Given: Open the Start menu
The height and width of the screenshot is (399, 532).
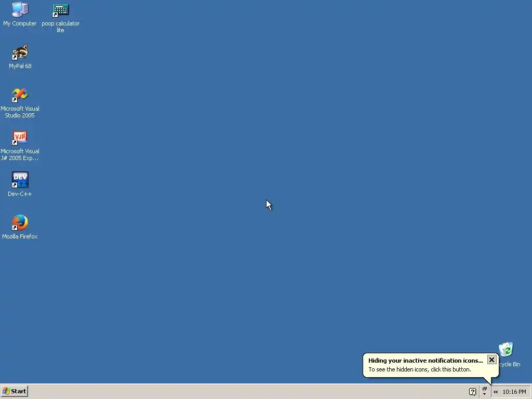Looking at the screenshot, I should (x=14, y=391).
